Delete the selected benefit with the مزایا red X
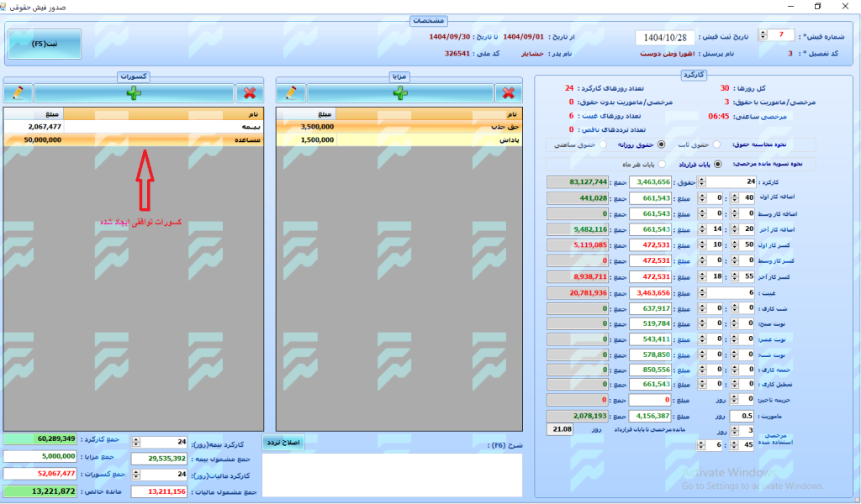This screenshot has width=861, height=504. 507,93
